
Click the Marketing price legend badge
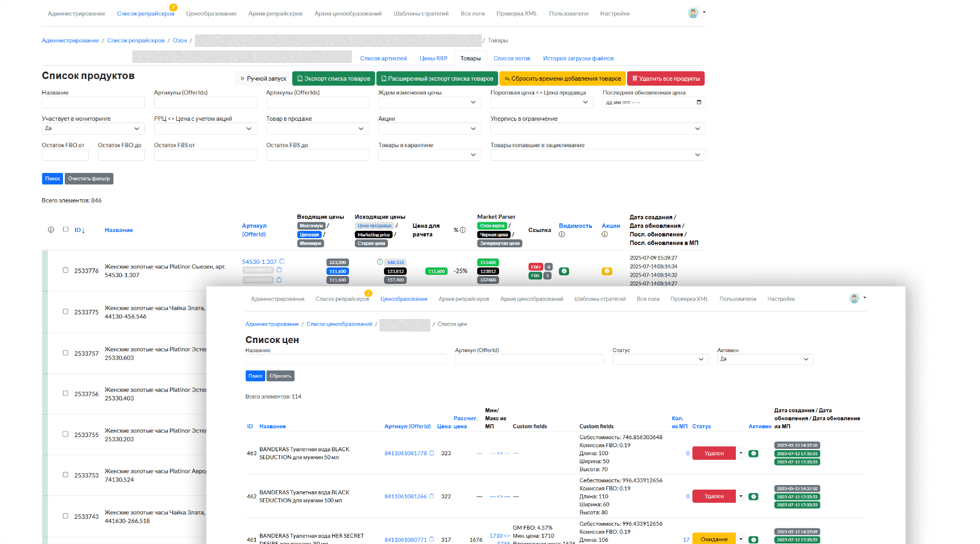point(374,235)
